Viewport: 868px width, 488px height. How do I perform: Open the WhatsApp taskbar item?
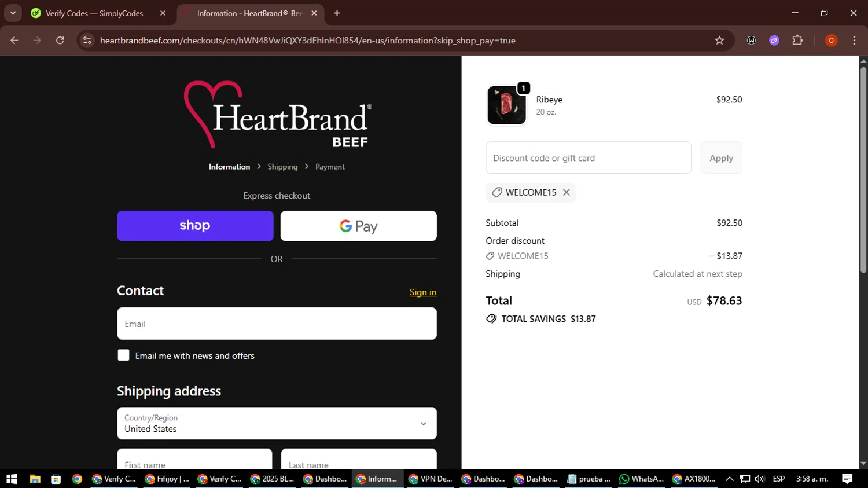(x=641, y=479)
